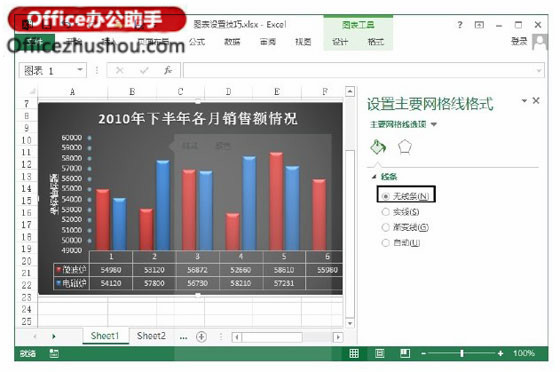
Task: Click the blue bar for month 2
Action: [x=163, y=205]
